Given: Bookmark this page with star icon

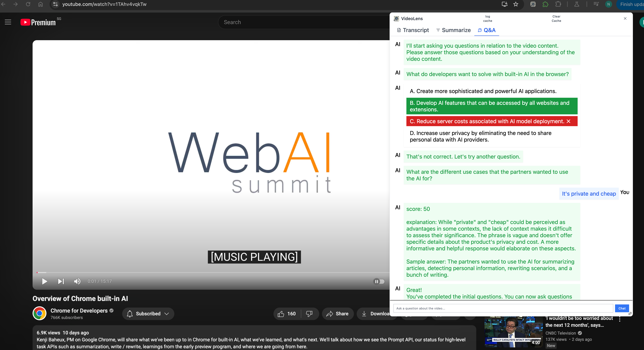Looking at the screenshot, I should (x=516, y=4).
